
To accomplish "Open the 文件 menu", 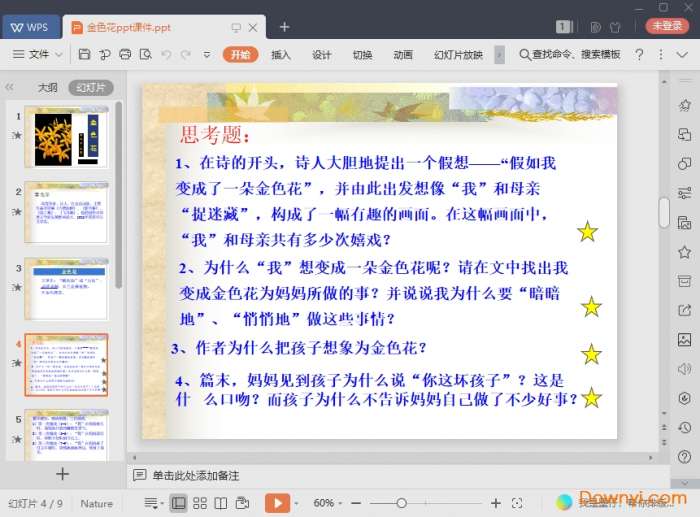I will [x=38, y=54].
